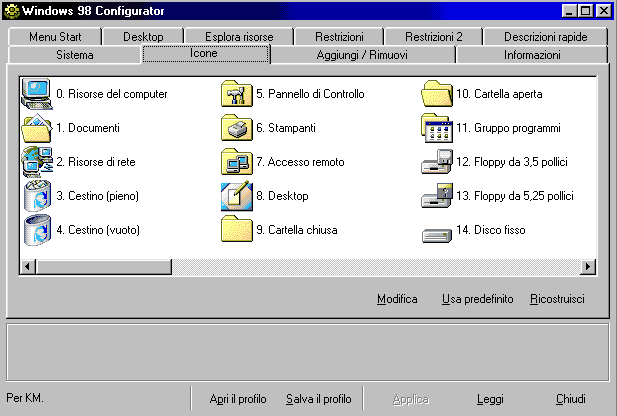Open the Informazioni tab

point(532,55)
